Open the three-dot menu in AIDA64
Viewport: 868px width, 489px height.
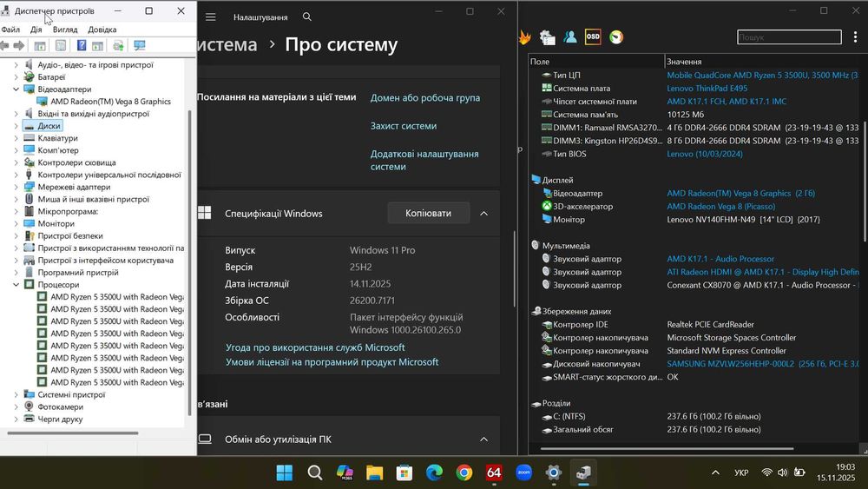coord(855,37)
